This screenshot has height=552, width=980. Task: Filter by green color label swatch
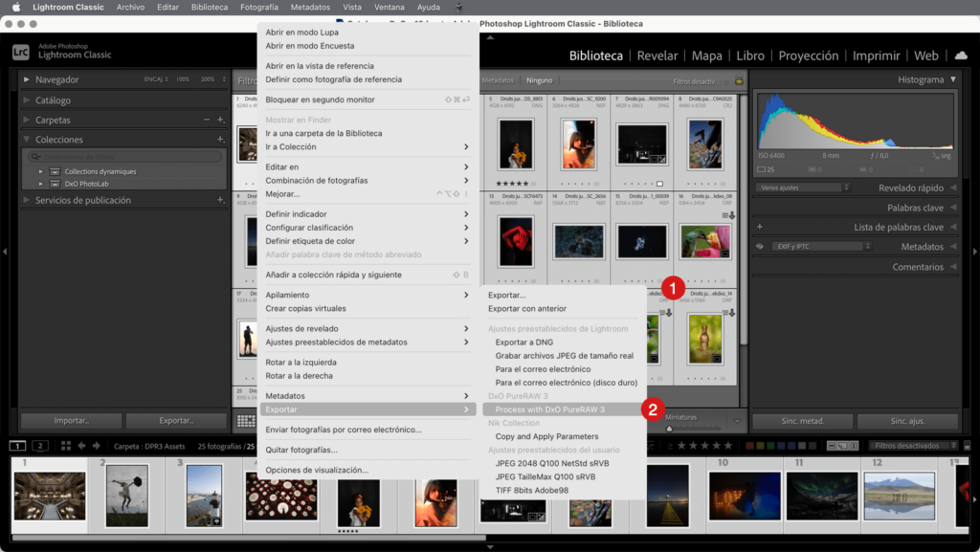[770, 446]
